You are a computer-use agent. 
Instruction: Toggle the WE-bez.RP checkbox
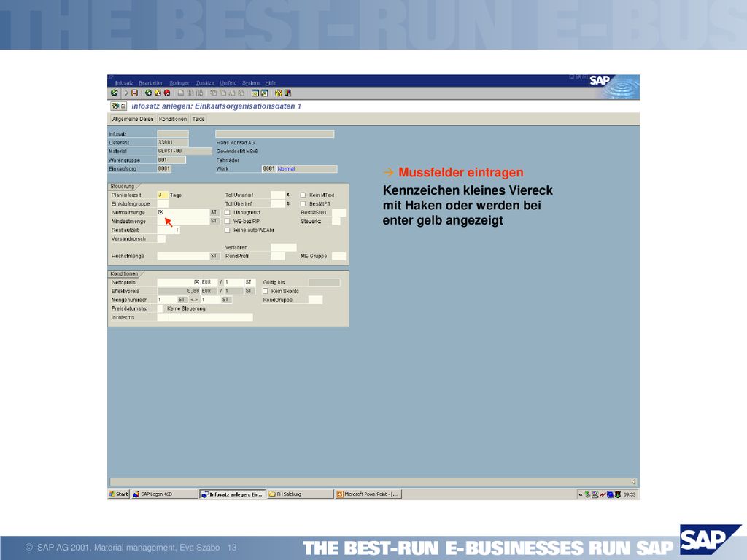pos(228,221)
